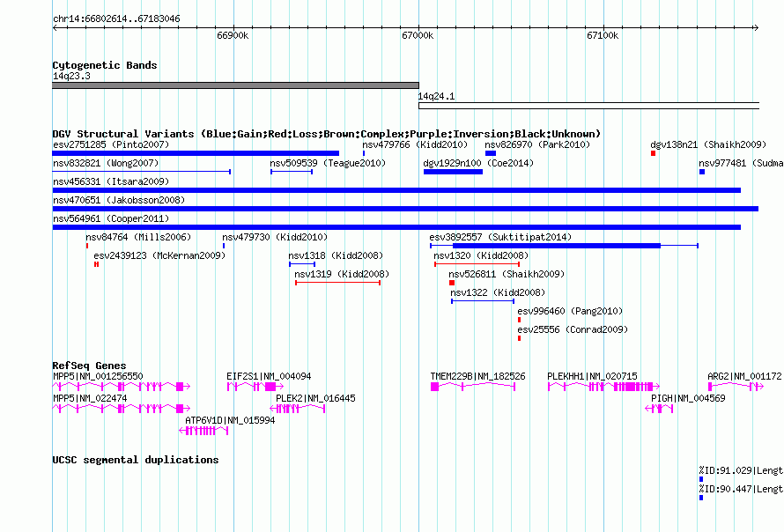This screenshot has height=532, width=784.
Task: Click the 67000k ruler label
Action: (418, 35)
